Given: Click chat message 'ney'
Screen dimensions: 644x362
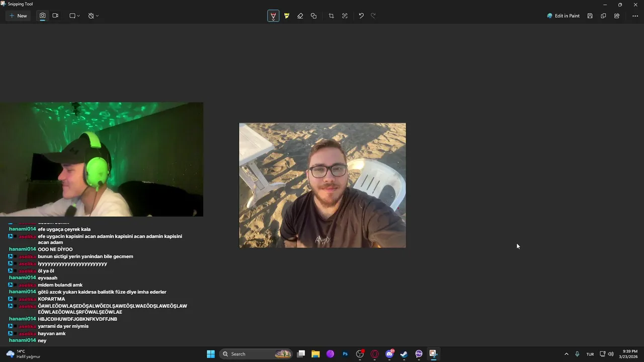Looking at the screenshot, I should point(42,340).
